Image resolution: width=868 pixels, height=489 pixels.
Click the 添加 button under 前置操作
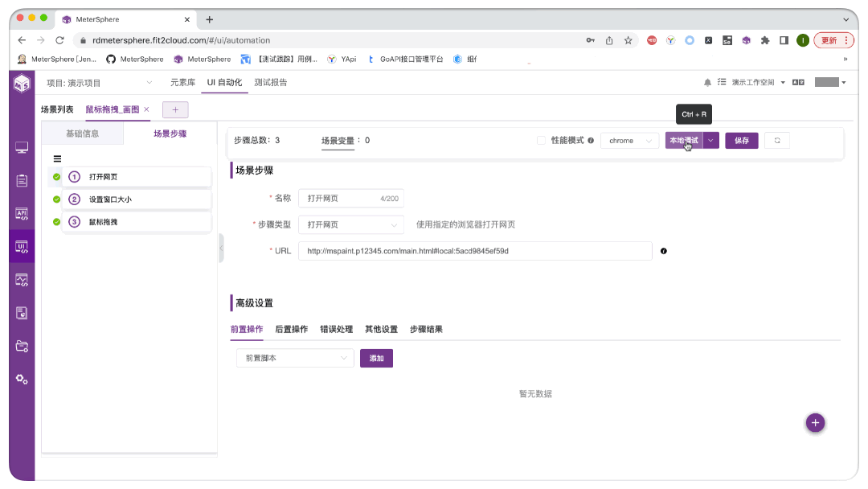(x=376, y=358)
